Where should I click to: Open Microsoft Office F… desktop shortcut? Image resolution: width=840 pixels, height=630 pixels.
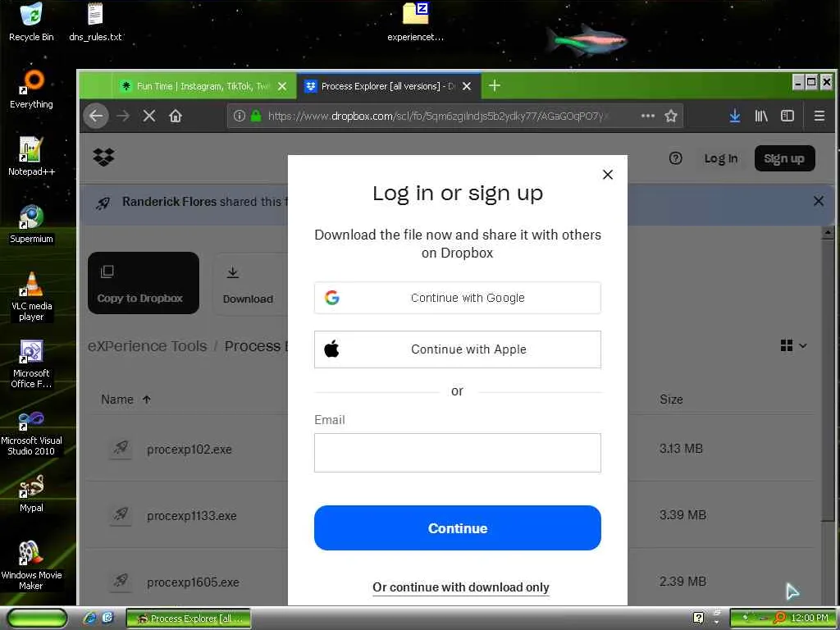coord(31,363)
